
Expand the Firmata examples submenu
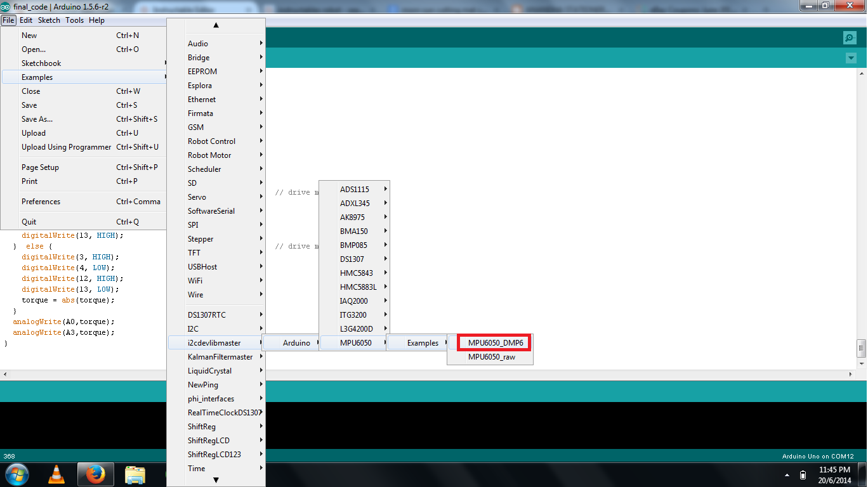(216, 114)
